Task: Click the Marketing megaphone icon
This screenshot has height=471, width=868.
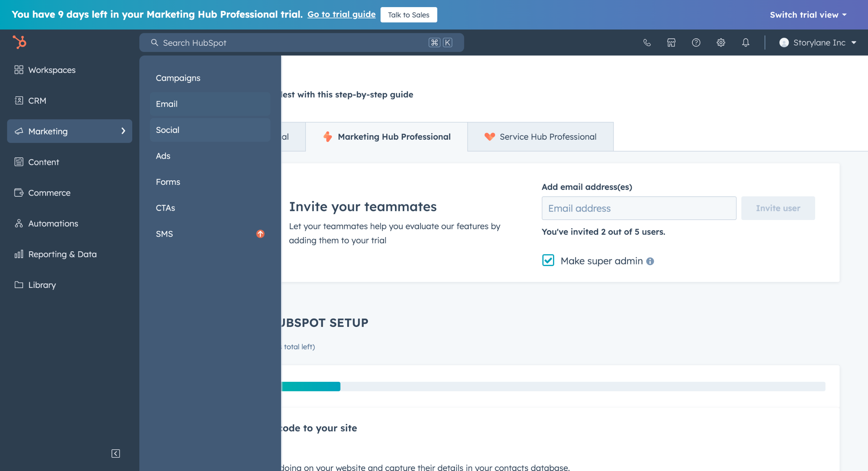Action: point(19,131)
